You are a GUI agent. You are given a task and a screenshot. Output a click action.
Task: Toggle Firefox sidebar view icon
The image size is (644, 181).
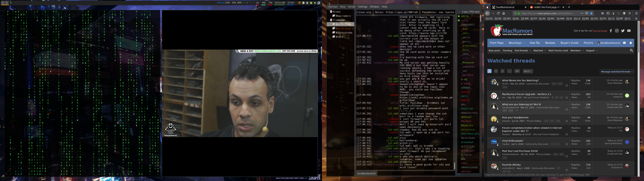pyautogui.click(x=608, y=13)
